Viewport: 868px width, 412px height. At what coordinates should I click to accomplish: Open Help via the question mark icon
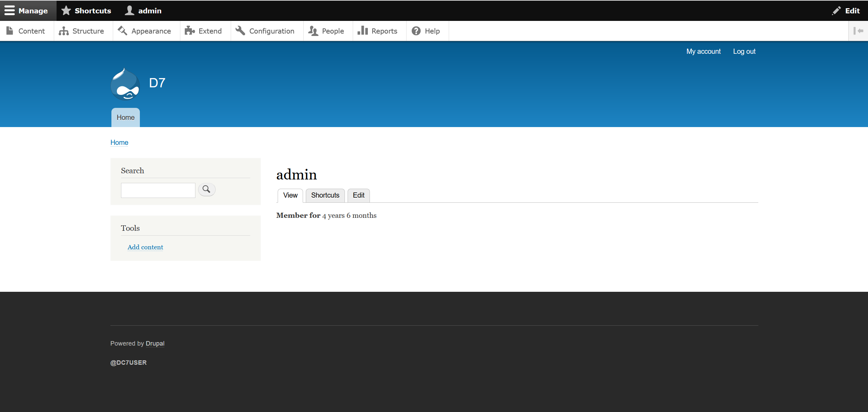pos(416,31)
